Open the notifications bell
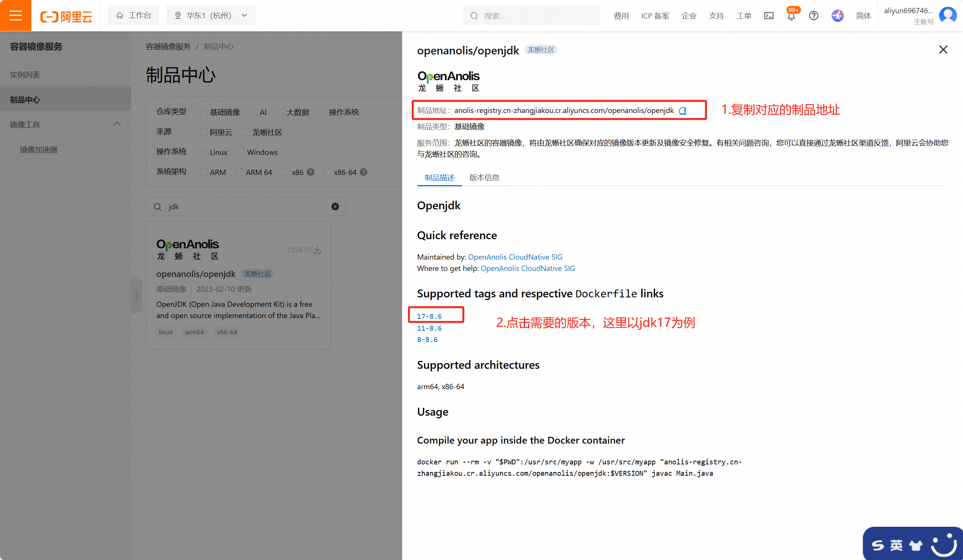963x560 pixels. point(791,16)
